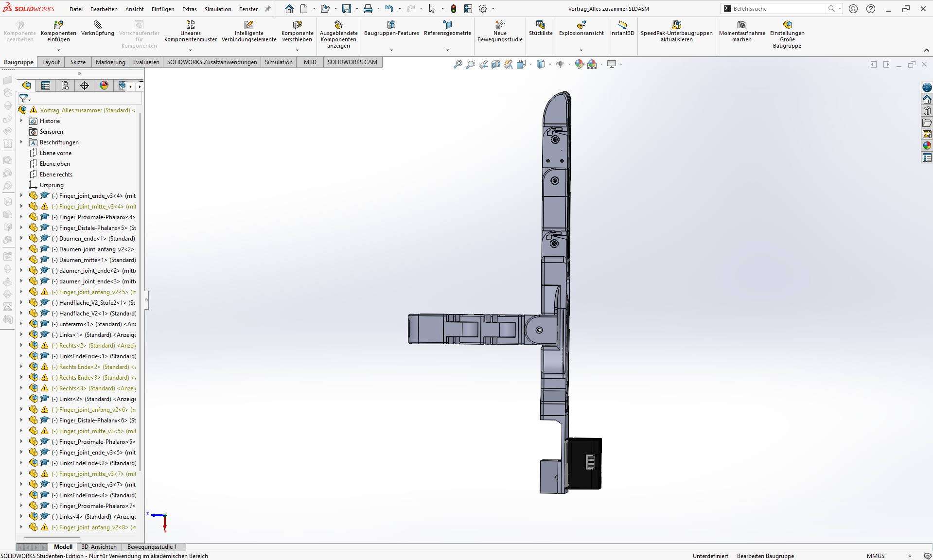Screen dimensions: 933x560
Task: Click the Section view icon
Action: (496, 64)
